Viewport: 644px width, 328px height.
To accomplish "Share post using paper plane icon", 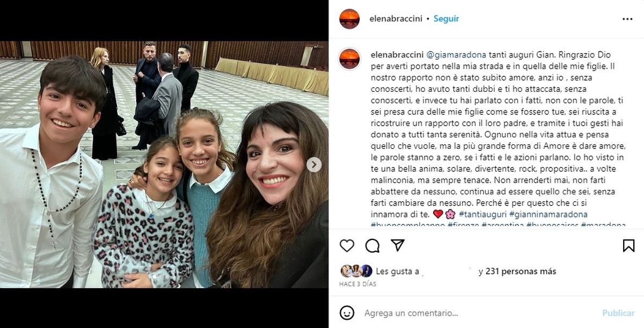I will [x=398, y=245].
